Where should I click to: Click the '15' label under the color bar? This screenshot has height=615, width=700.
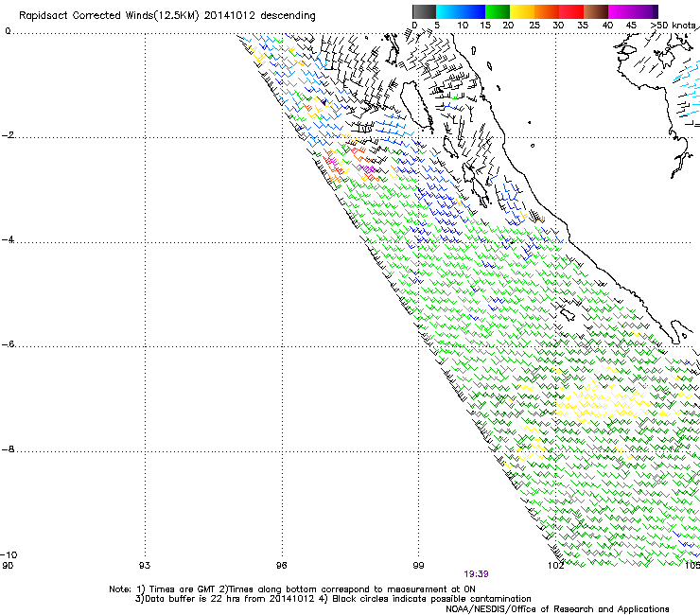[485, 26]
